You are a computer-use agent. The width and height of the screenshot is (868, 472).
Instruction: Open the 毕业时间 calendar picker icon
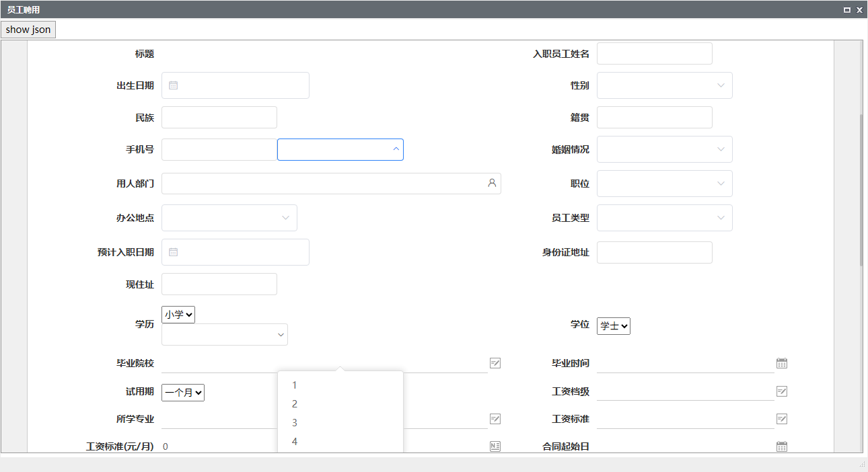coord(781,363)
